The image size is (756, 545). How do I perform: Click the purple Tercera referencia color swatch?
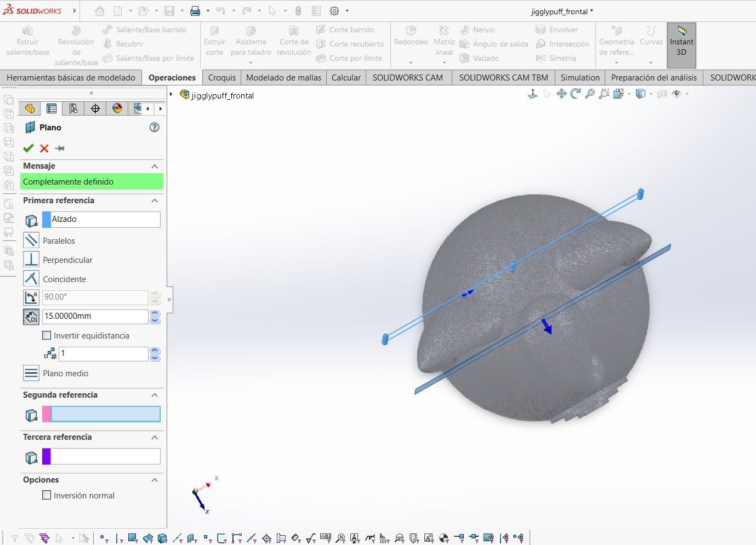(47, 456)
